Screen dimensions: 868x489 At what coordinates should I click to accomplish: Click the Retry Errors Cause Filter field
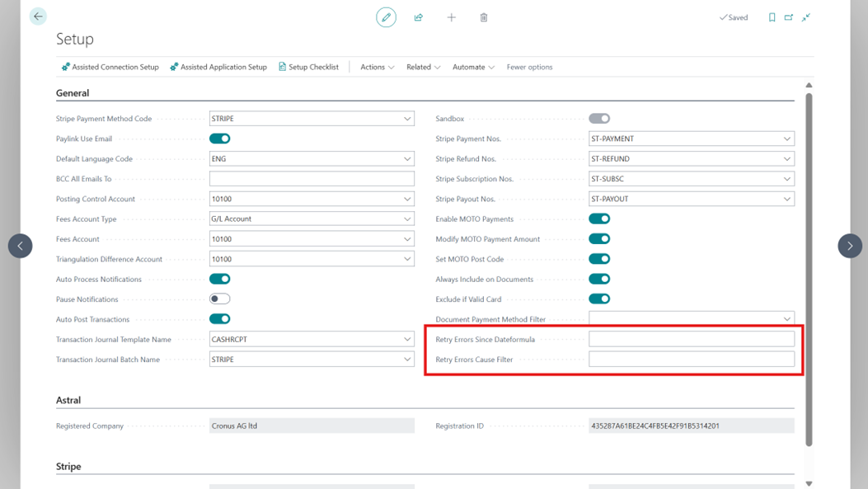click(692, 360)
